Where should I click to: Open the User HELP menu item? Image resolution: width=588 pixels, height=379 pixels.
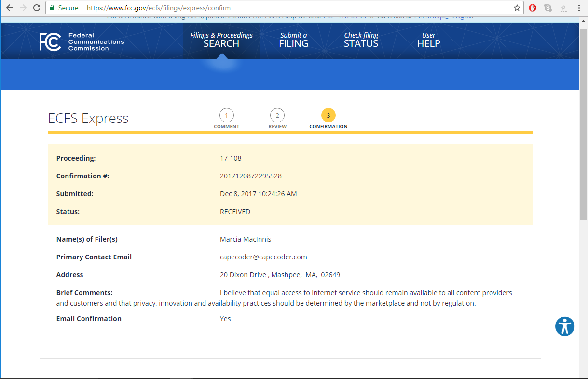[x=428, y=40]
